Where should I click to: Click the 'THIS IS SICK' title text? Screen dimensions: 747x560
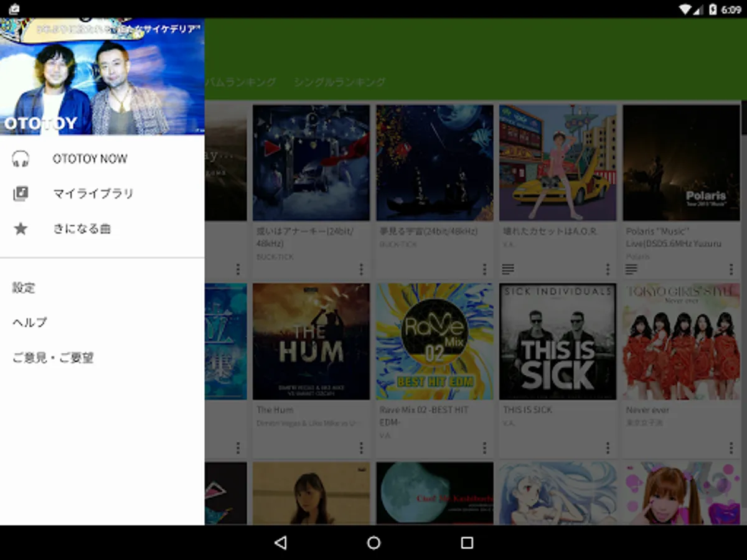[x=527, y=410]
